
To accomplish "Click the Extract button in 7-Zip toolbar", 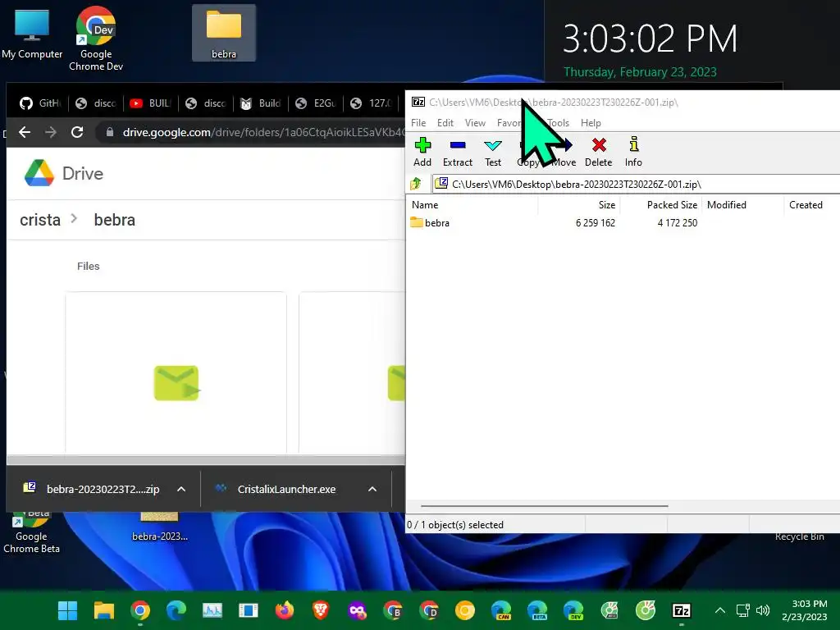I will 458,152.
